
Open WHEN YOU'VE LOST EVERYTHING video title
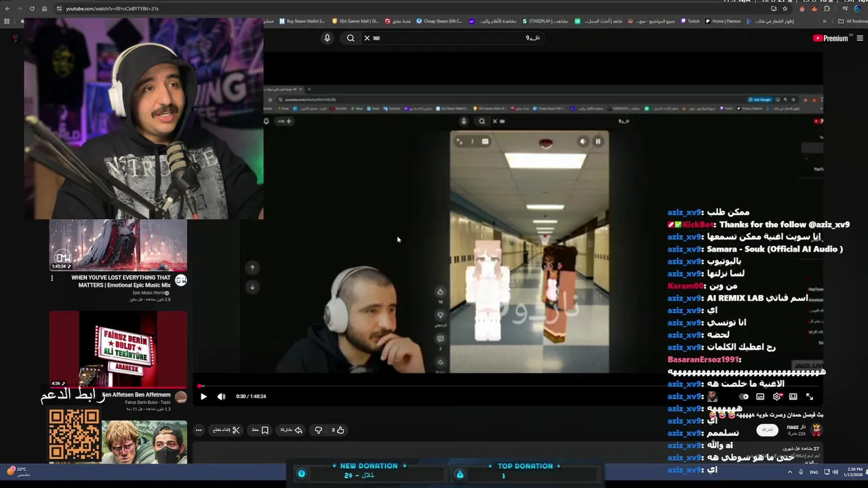coord(121,281)
